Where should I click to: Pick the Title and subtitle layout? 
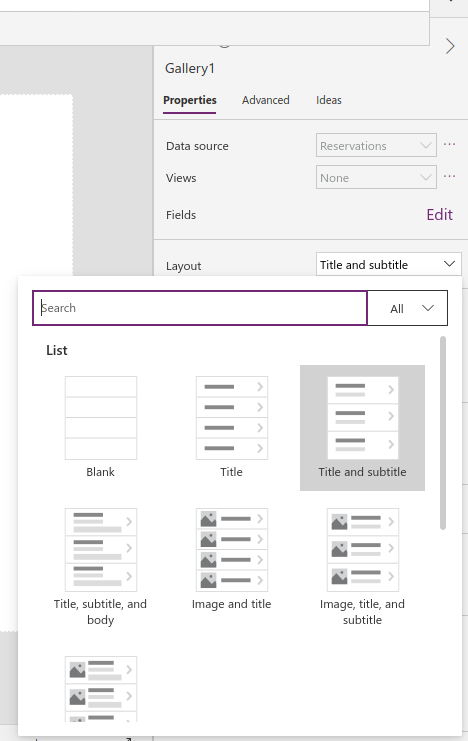tap(363, 427)
